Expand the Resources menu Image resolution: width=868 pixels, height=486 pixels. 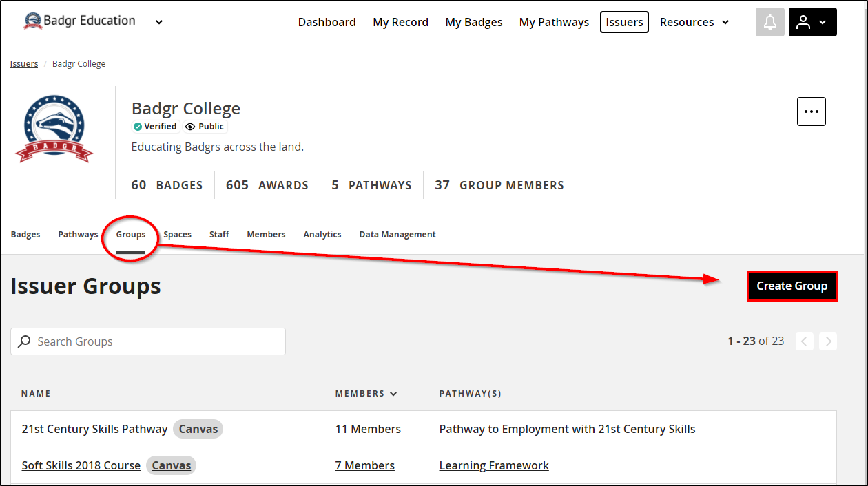(694, 22)
